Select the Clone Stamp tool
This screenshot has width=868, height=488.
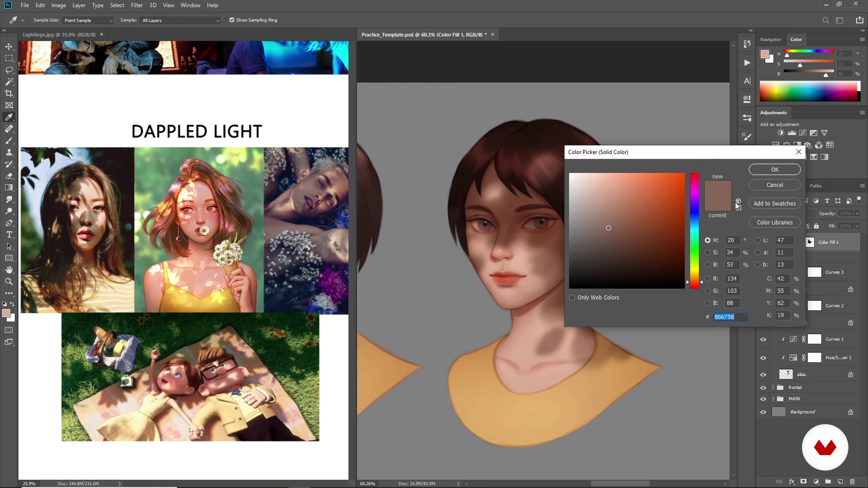click(9, 152)
